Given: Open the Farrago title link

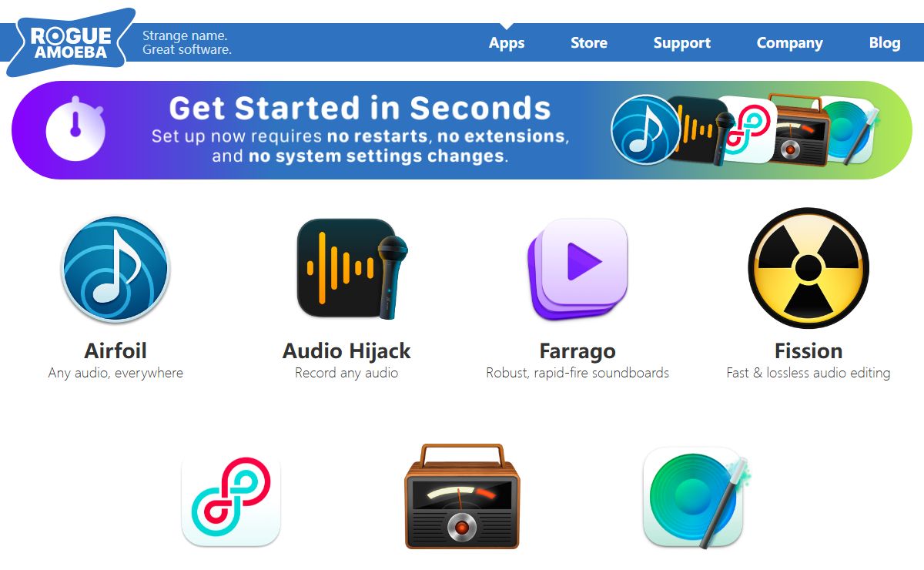Looking at the screenshot, I should point(577,351).
